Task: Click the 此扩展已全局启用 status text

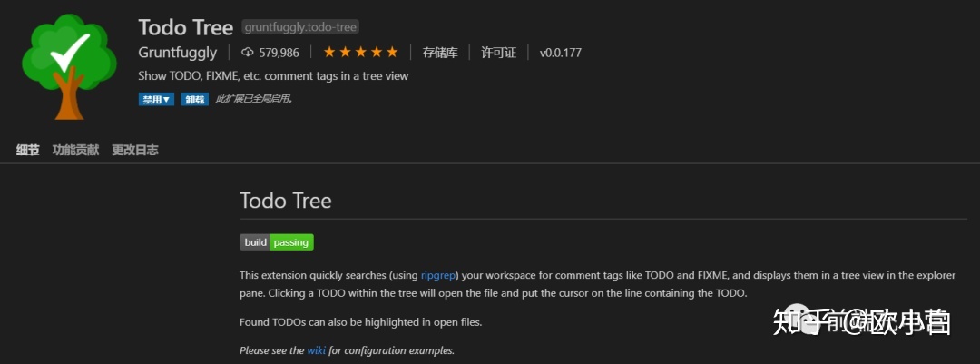Action: click(x=254, y=99)
